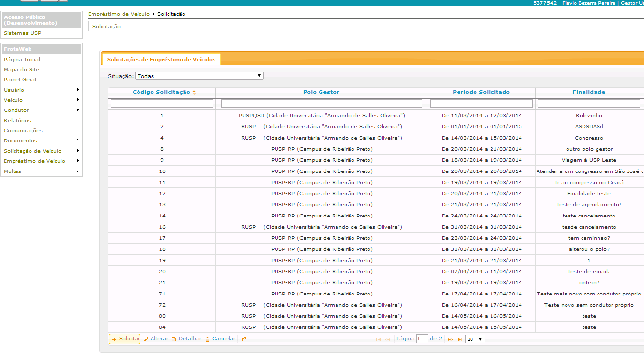
Task: Expand Relatórios submenu arrow
Action: 77,120
